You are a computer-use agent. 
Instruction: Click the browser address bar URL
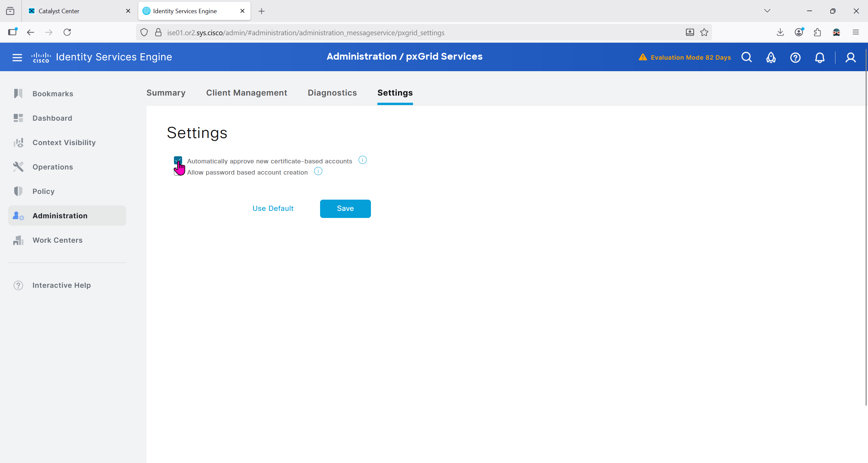305,33
